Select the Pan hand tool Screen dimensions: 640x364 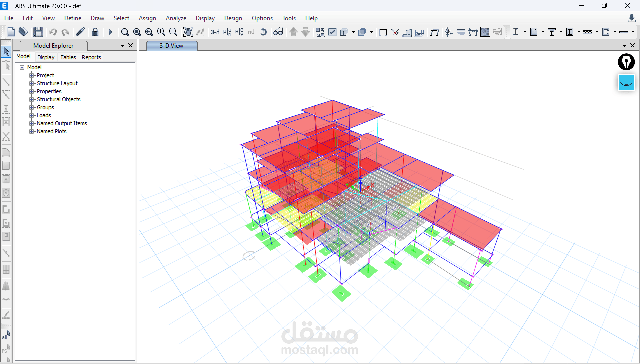click(x=188, y=32)
